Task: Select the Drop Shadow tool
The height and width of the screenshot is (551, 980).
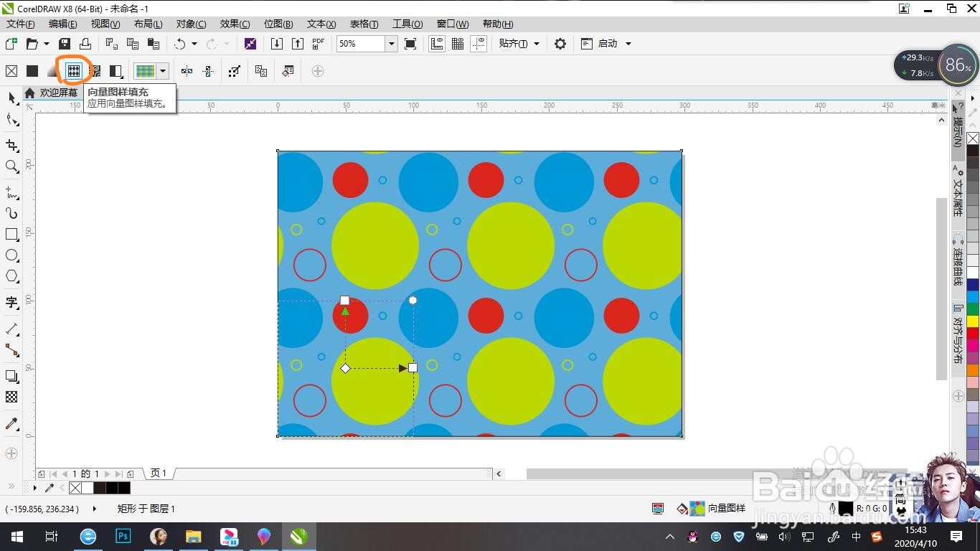Action: coord(11,376)
